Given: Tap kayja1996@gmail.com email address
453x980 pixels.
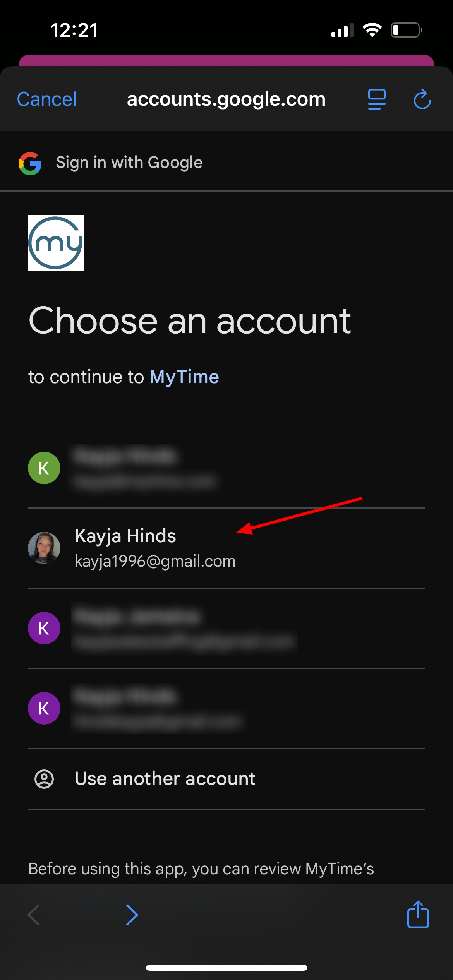Looking at the screenshot, I should click(x=155, y=561).
